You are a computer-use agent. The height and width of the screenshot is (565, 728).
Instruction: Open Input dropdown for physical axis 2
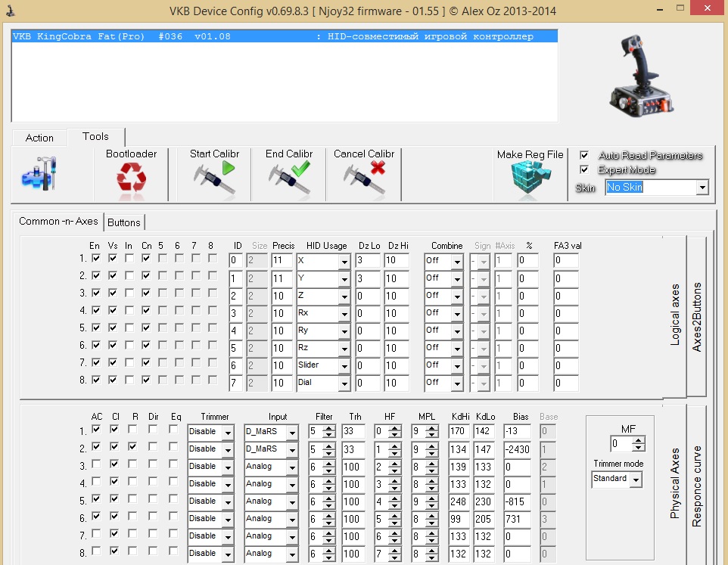click(x=292, y=449)
